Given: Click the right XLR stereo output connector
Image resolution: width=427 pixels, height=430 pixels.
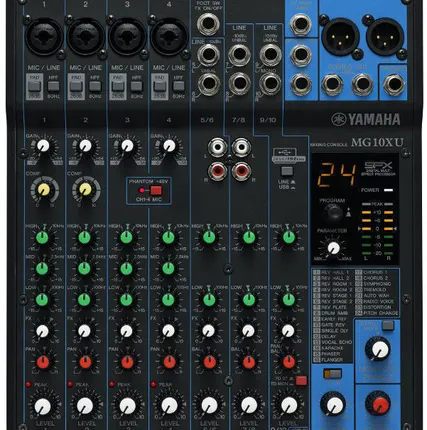Looking at the screenshot, I should pyautogui.click(x=385, y=36).
